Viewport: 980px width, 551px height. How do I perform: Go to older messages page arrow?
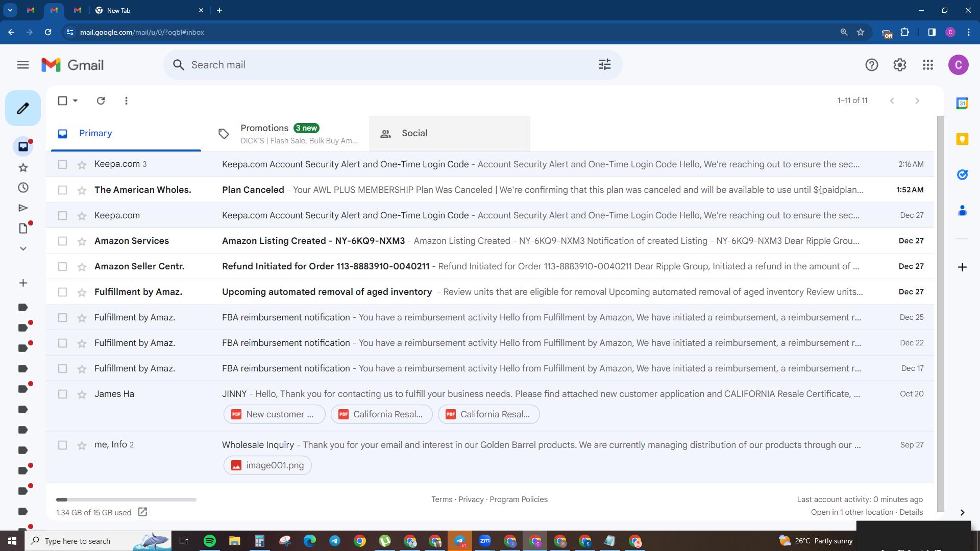tap(917, 101)
